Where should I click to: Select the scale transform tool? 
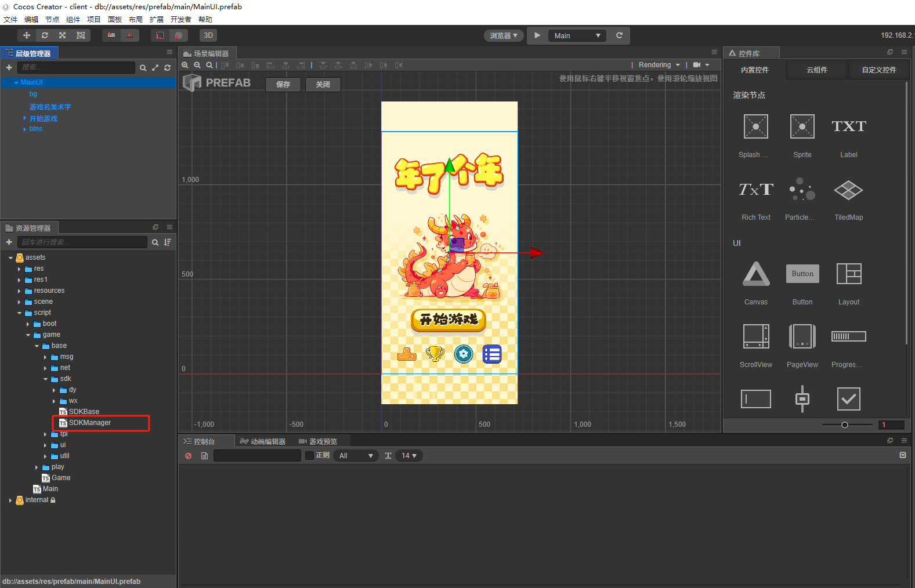(62, 35)
